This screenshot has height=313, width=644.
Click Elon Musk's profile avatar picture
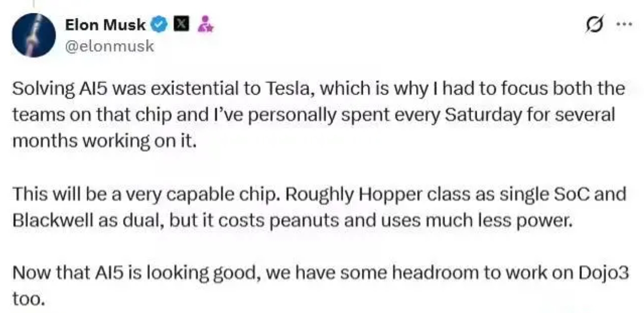[33, 35]
